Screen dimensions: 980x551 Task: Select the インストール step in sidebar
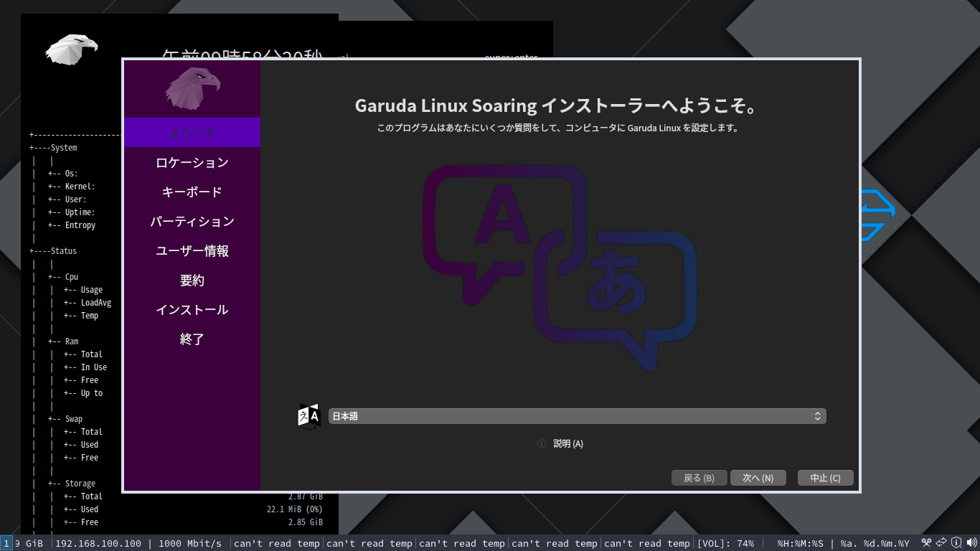pos(192,310)
